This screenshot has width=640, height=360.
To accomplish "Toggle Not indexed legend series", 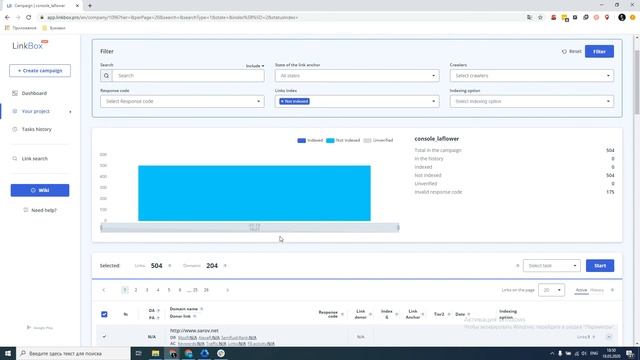I will tap(343, 140).
